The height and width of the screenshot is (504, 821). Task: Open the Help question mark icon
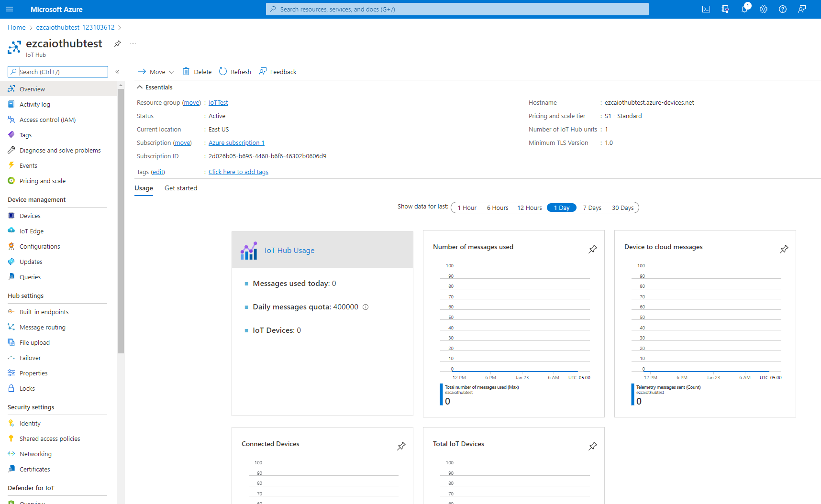[783, 9]
